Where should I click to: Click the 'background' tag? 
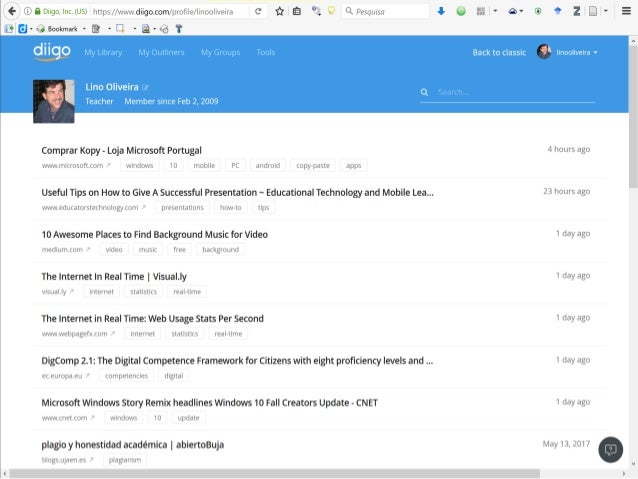coord(221,249)
